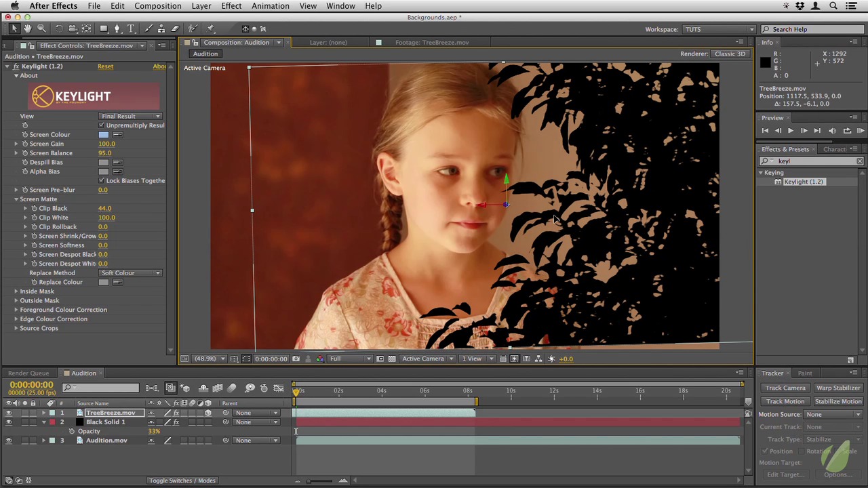Select the Pen tool
The width and height of the screenshot is (868, 488).
117,28
